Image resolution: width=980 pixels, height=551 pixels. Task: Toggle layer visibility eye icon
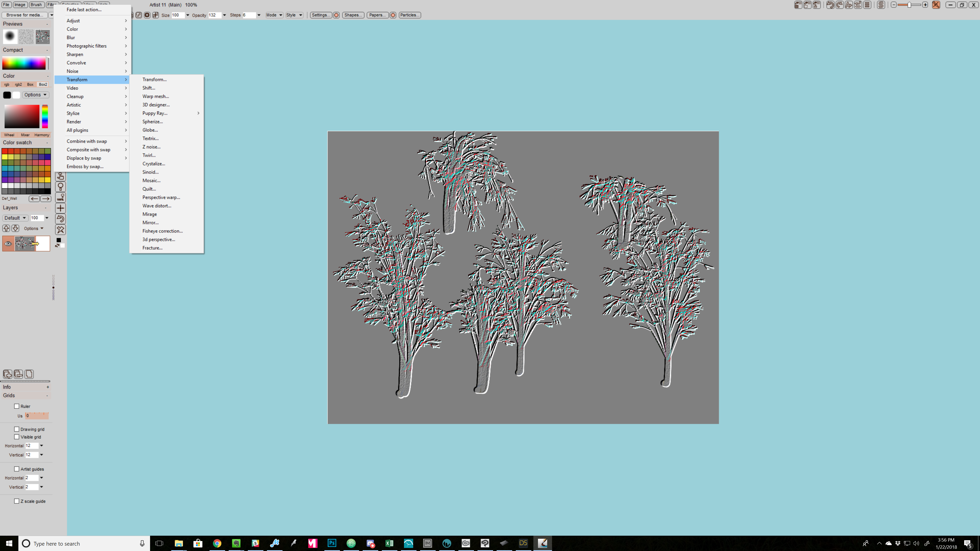[x=8, y=244]
